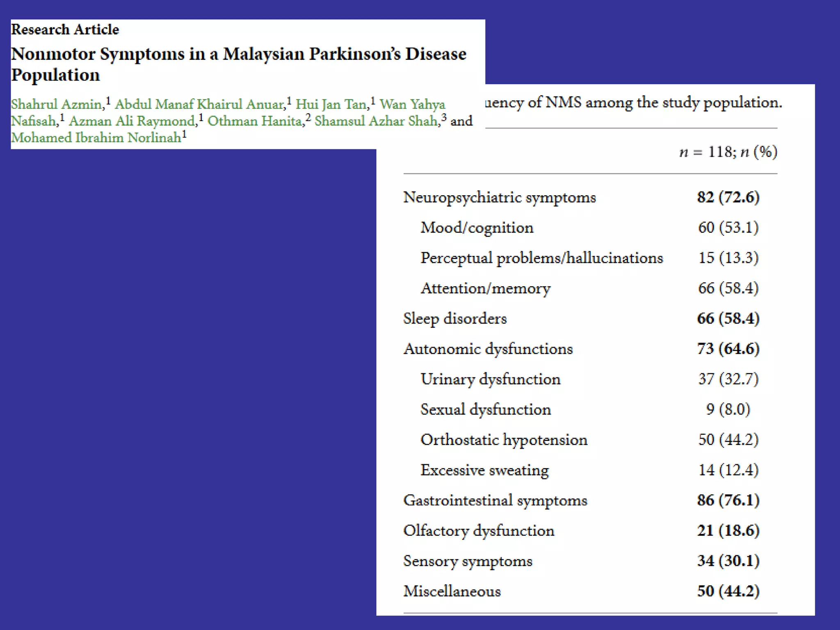Click the Nonmotor Symptoms article title
840x630 pixels.
pos(238,54)
